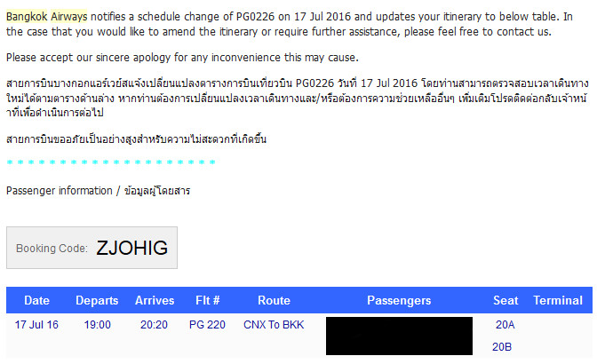Click the Terminal column header
597x364 pixels.
click(558, 300)
